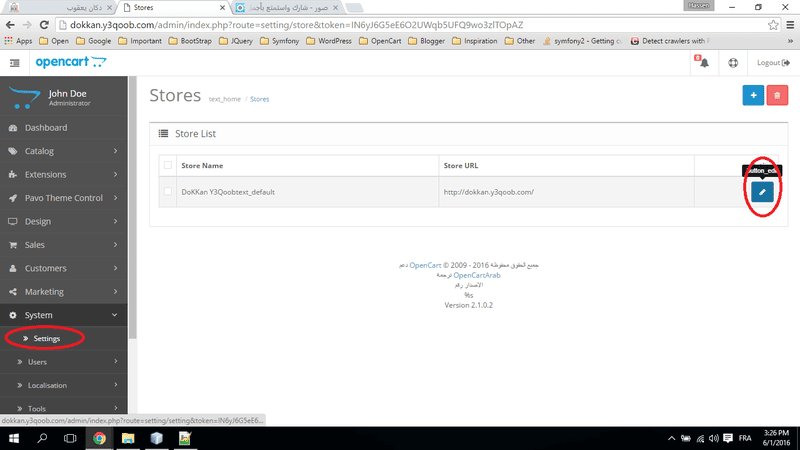This screenshot has height=450, width=800.
Task: Click the text_home breadcrumb link
Action: click(224, 99)
